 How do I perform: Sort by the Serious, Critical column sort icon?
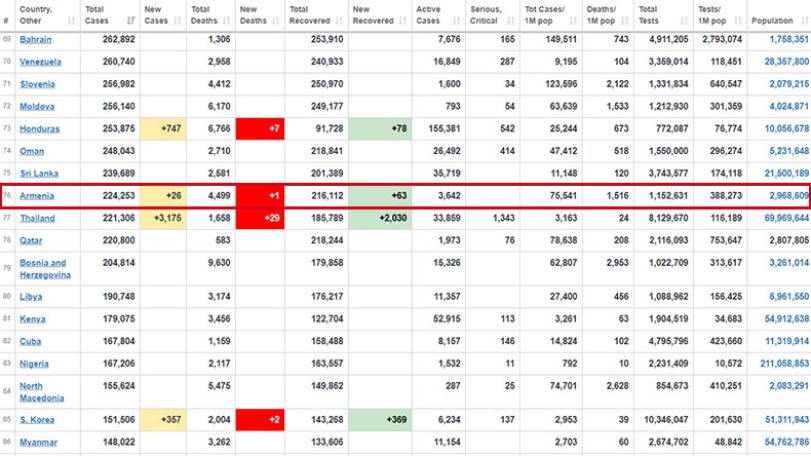510,21
